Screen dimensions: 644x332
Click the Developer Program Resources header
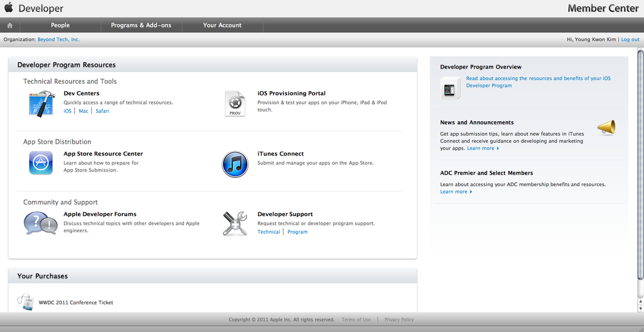67,65
